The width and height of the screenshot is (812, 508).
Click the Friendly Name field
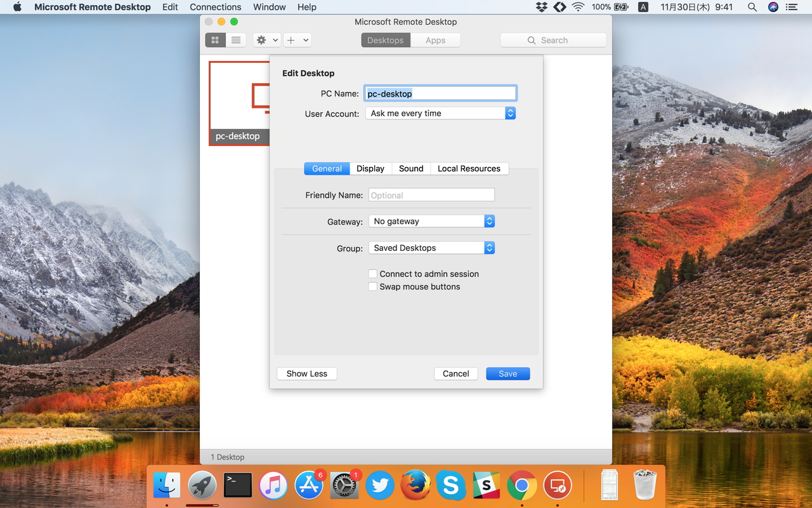(431, 195)
